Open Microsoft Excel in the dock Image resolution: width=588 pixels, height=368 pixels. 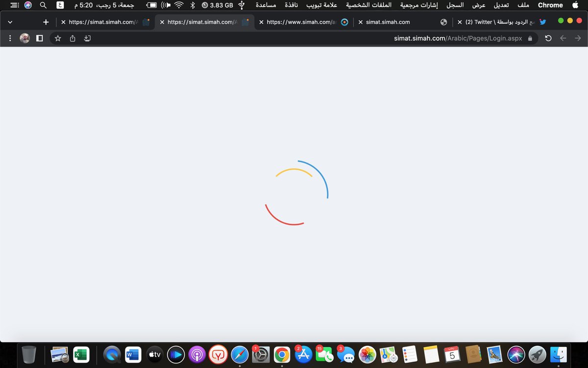point(81,354)
